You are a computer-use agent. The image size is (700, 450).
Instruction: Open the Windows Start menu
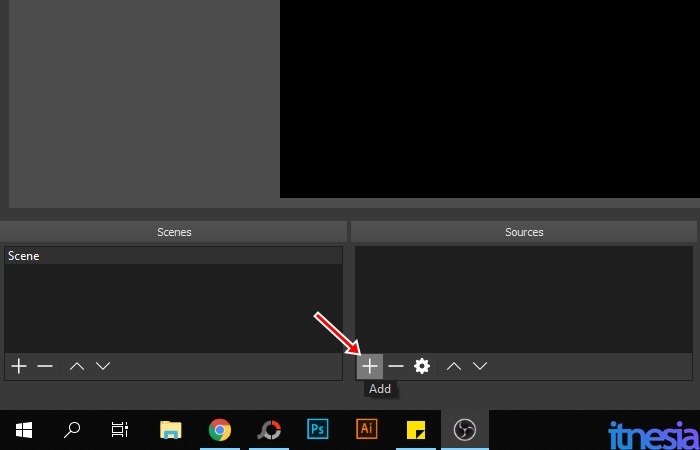24,430
